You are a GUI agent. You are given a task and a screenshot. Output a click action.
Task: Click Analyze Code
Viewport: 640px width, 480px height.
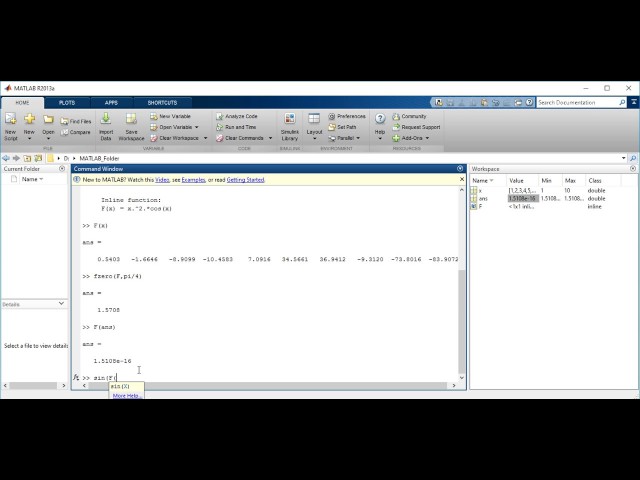tap(237, 116)
